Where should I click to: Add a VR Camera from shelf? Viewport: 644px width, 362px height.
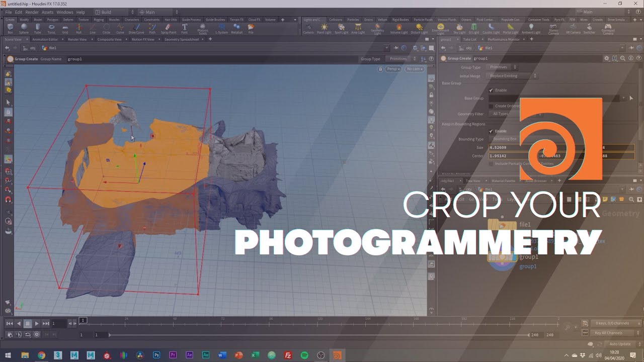(573, 28)
